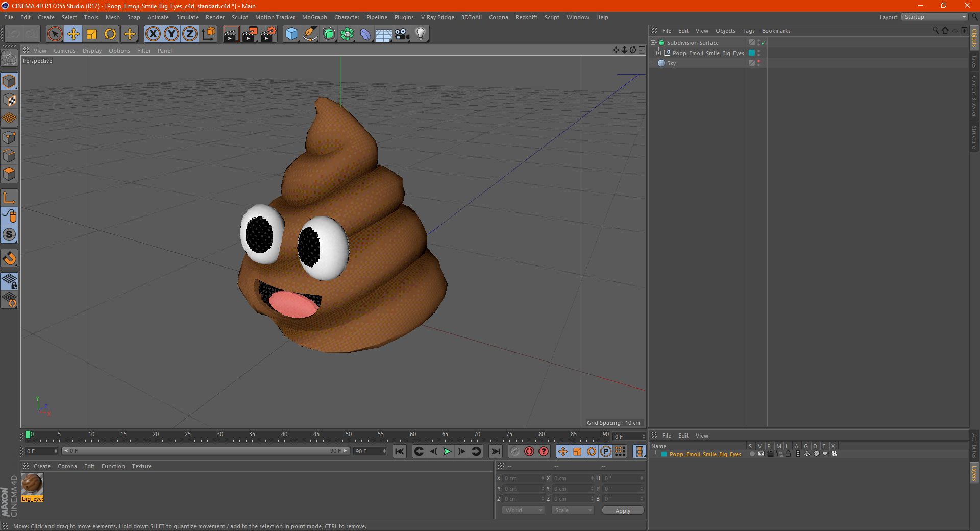Image resolution: width=980 pixels, height=531 pixels.
Task: Toggle the Parameter P keyframe channel
Action: 606,451
